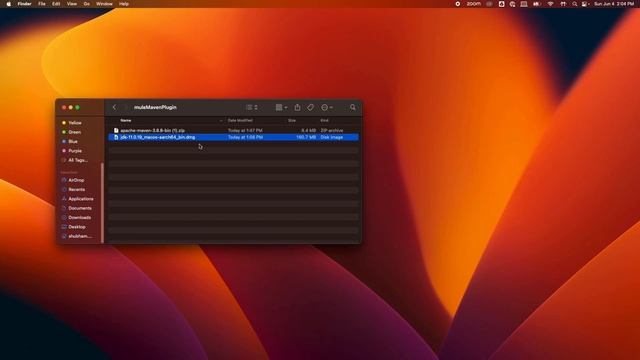Viewport: 640px width, 360px height.
Task: Click the Finder sidebar scrollbar
Action: tap(102, 202)
